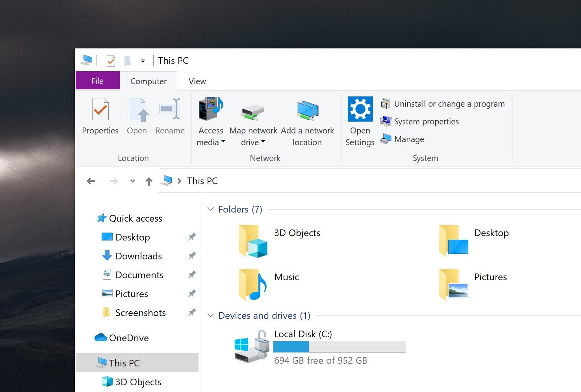Expand the Map network drive dropdown arrow
The width and height of the screenshot is (581, 392).
click(x=263, y=141)
